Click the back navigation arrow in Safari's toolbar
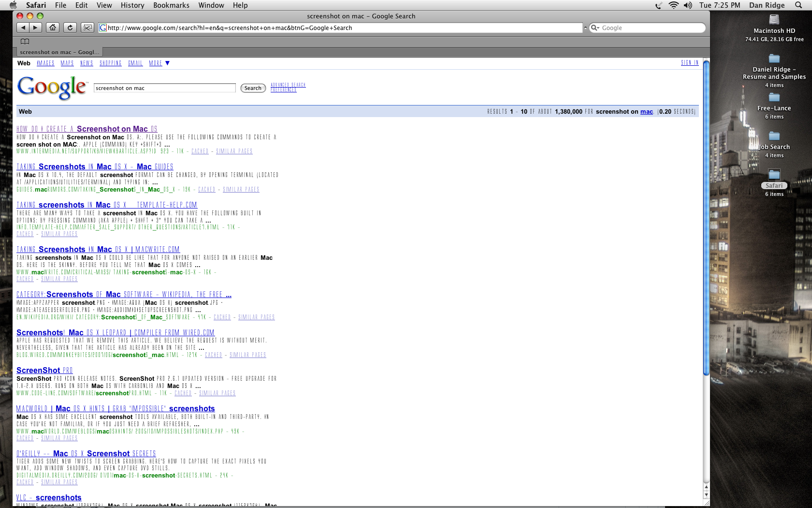Screen dimensions: 812x508 click(23, 28)
